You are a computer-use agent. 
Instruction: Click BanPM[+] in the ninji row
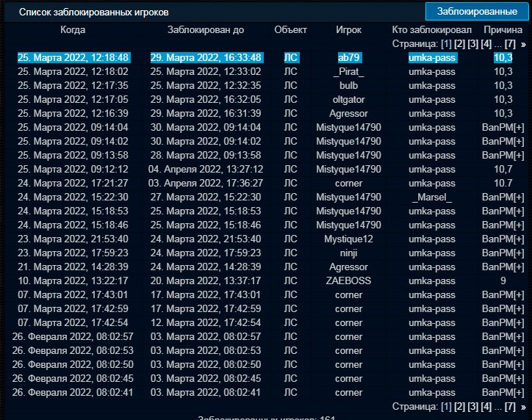point(503,253)
